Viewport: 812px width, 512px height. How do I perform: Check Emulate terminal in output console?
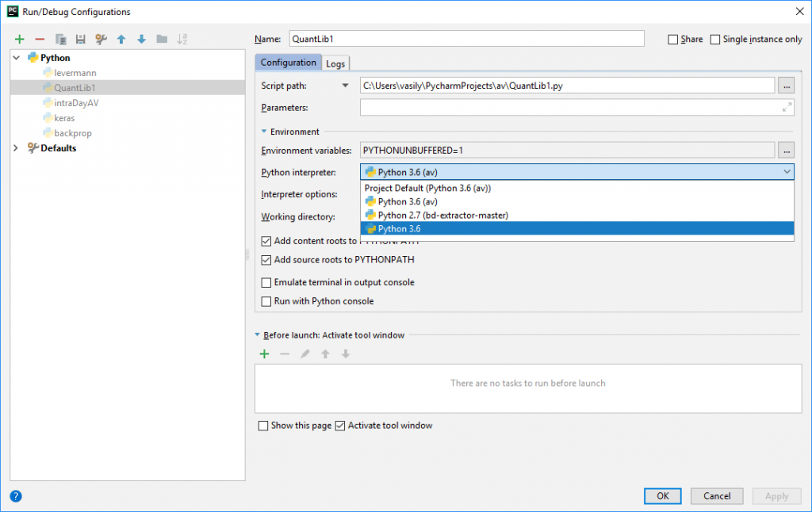[266, 282]
